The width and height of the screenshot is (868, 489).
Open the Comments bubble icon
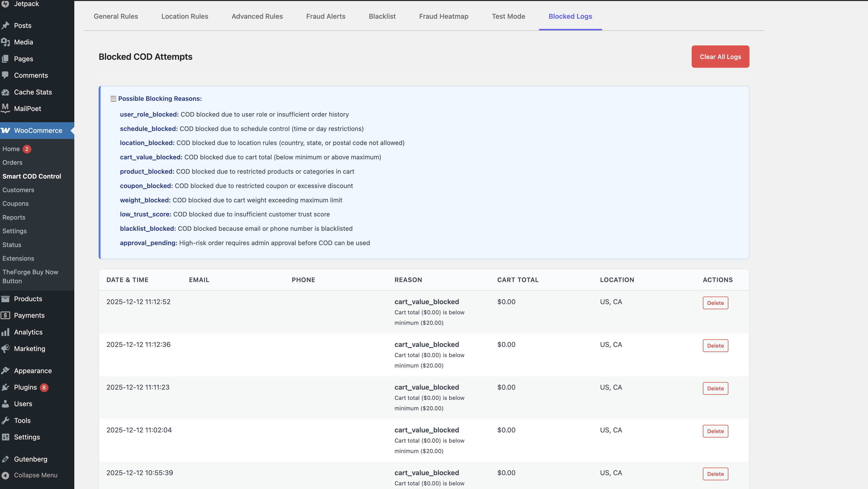point(5,75)
